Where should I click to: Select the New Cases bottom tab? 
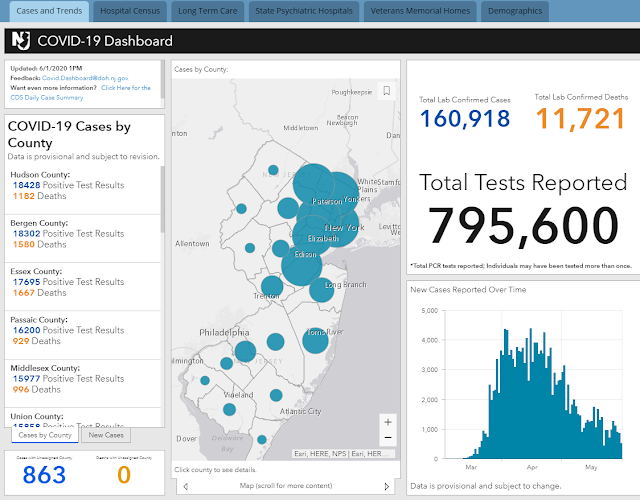pyautogui.click(x=106, y=435)
